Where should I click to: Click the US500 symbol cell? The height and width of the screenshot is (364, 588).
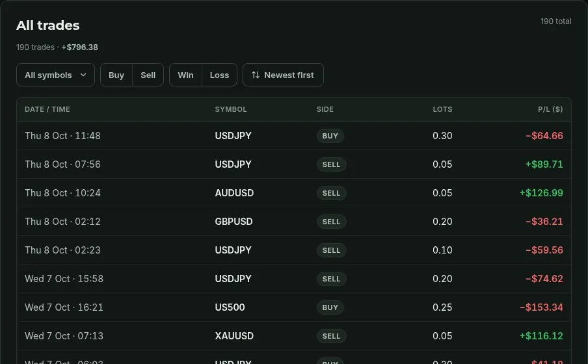[x=230, y=307]
